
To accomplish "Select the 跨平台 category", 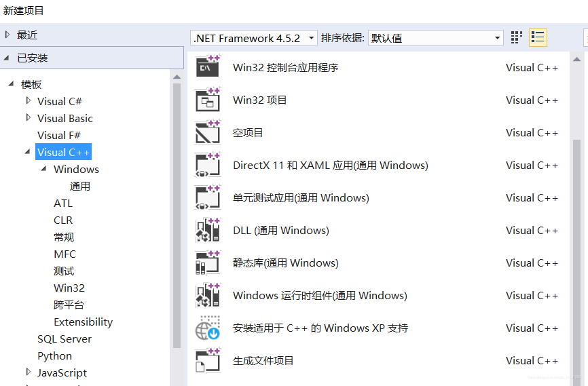I will [69, 305].
